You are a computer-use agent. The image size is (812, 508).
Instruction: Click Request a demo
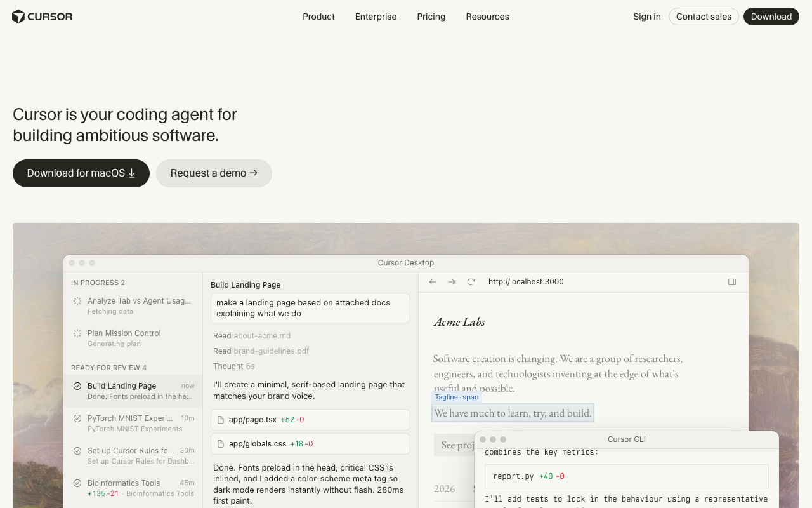click(214, 173)
